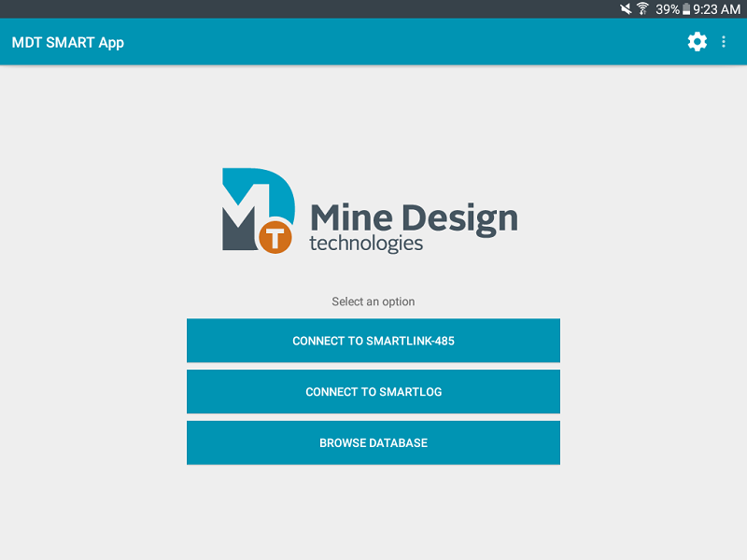Open app settings via the gear icon
747x560 pixels.
697,42
